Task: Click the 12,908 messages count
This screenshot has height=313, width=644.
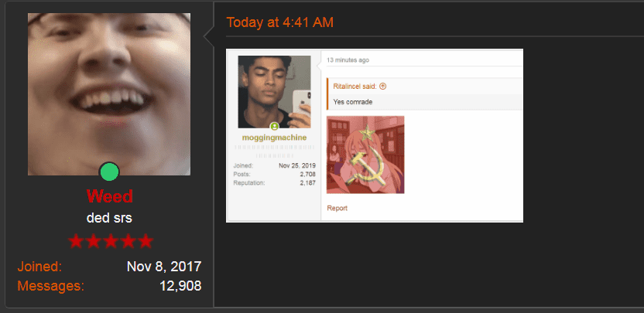Action: tap(180, 285)
